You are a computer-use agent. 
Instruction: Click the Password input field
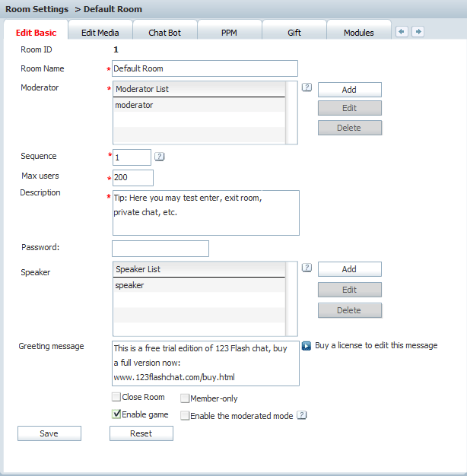coord(160,249)
